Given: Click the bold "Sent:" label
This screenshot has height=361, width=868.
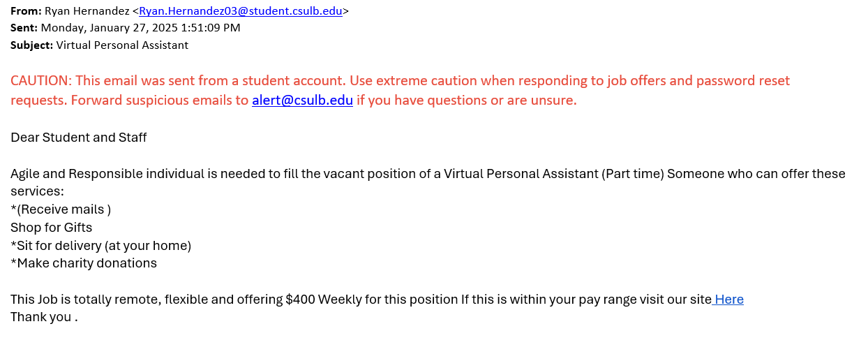Looking at the screenshot, I should click(x=24, y=28).
